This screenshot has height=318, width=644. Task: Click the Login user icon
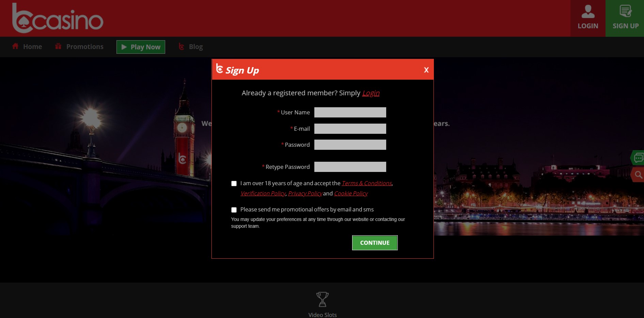click(588, 12)
